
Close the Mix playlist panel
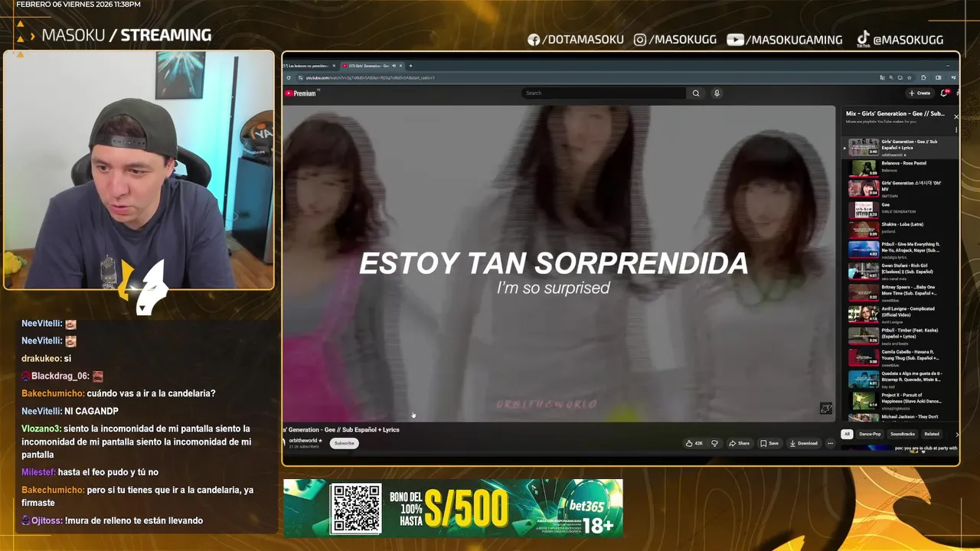point(955,116)
